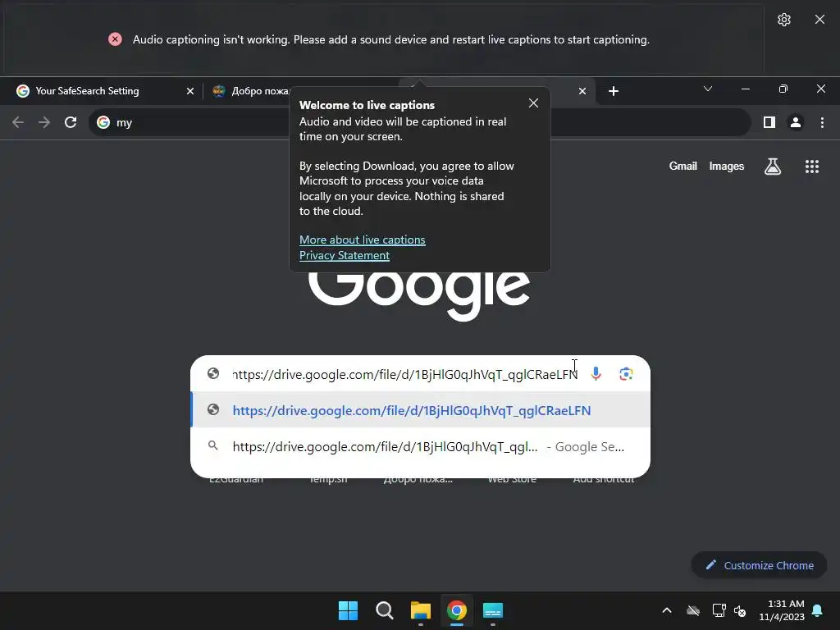Open the Privacy Statement link

pos(344,256)
